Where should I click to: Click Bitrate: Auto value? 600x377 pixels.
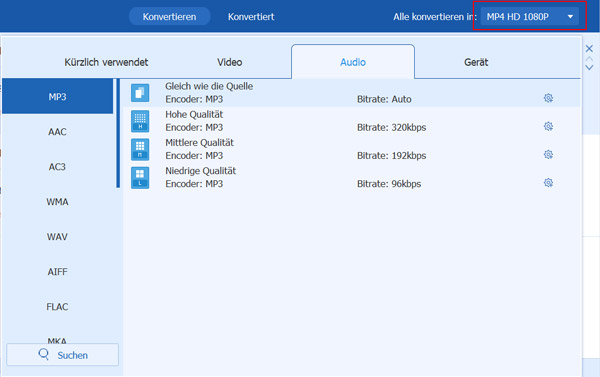point(384,99)
